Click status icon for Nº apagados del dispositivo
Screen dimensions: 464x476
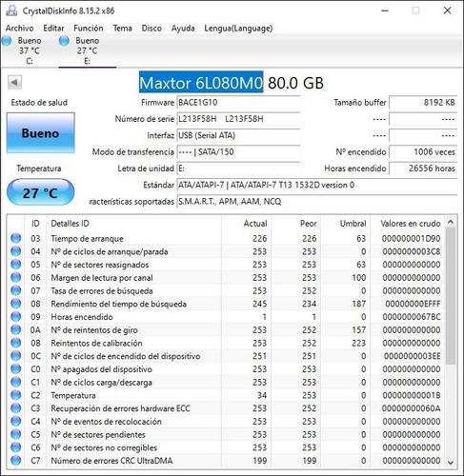point(16,368)
